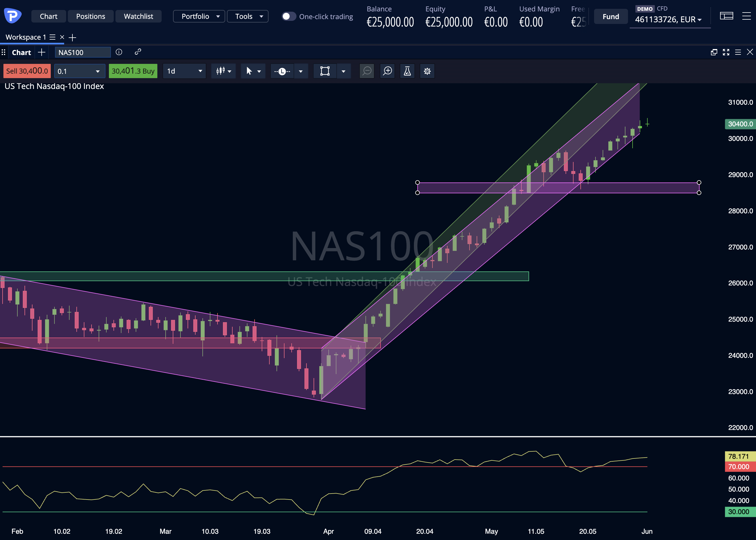Viewport: 756px width, 540px height.
Task: Toggle fullscreen for the chart panel
Action: [726, 52]
